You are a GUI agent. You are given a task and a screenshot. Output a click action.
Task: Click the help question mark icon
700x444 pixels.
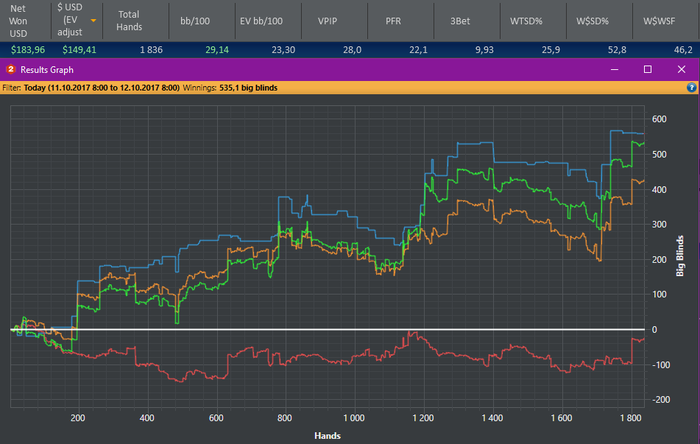click(691, 87)
